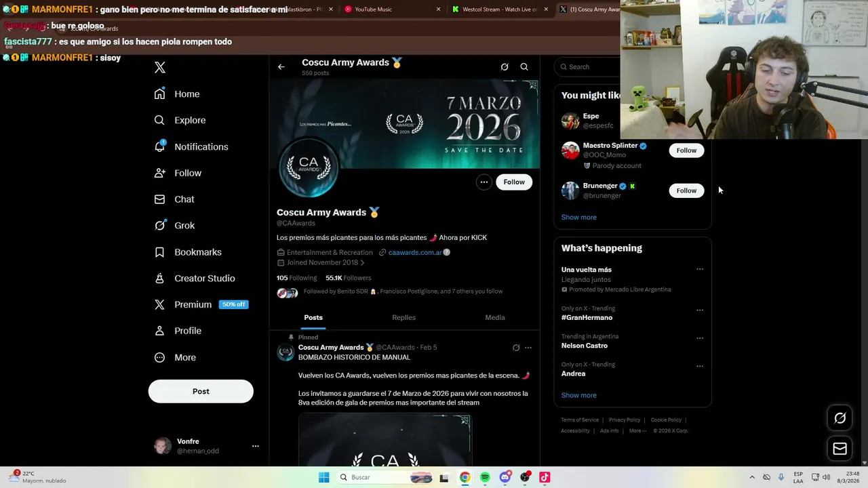868x488 pixels.
Task: Click the Grok icon in the profile header
Action: (505, 66)
